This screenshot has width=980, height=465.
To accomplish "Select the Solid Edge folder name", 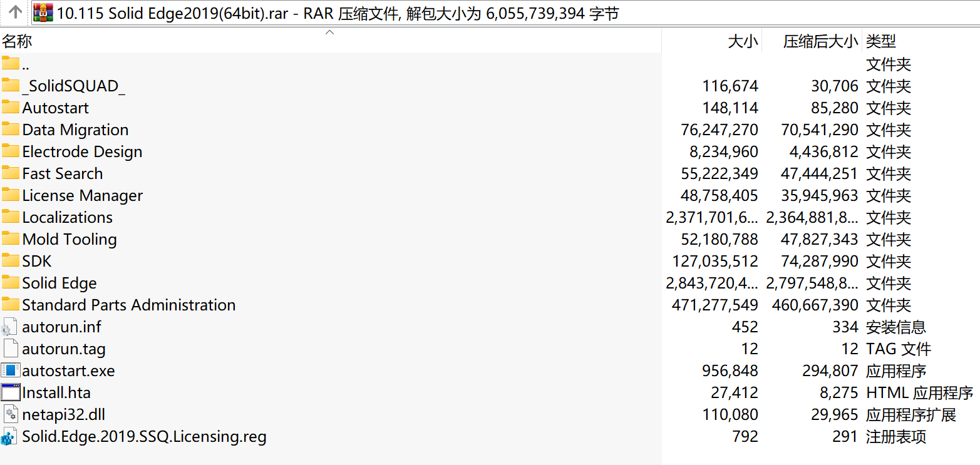I will 59,283.
